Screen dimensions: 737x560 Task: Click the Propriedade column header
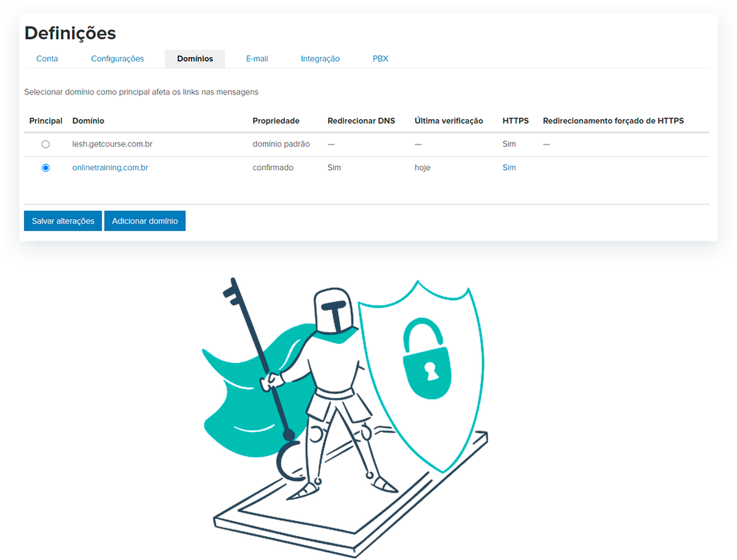point(276,121)
